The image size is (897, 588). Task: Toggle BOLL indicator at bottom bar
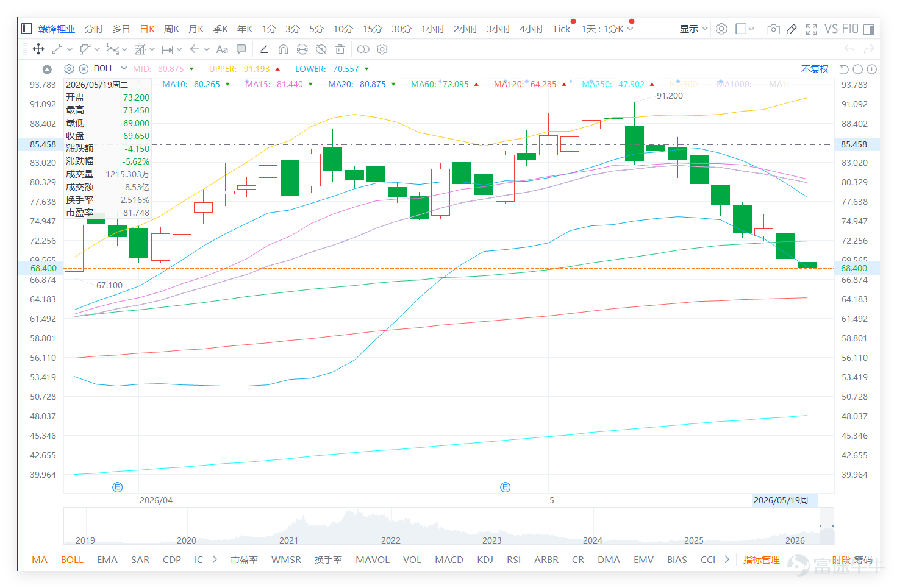tap(72, 559)
